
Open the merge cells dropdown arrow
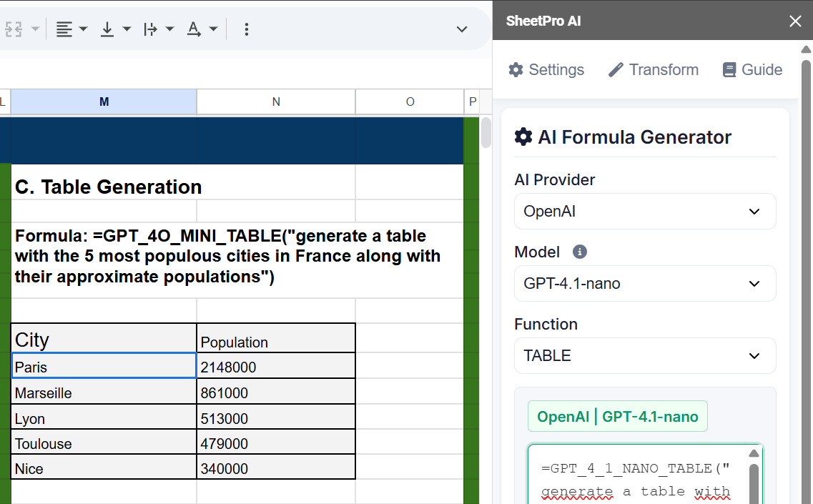point(35,29)
